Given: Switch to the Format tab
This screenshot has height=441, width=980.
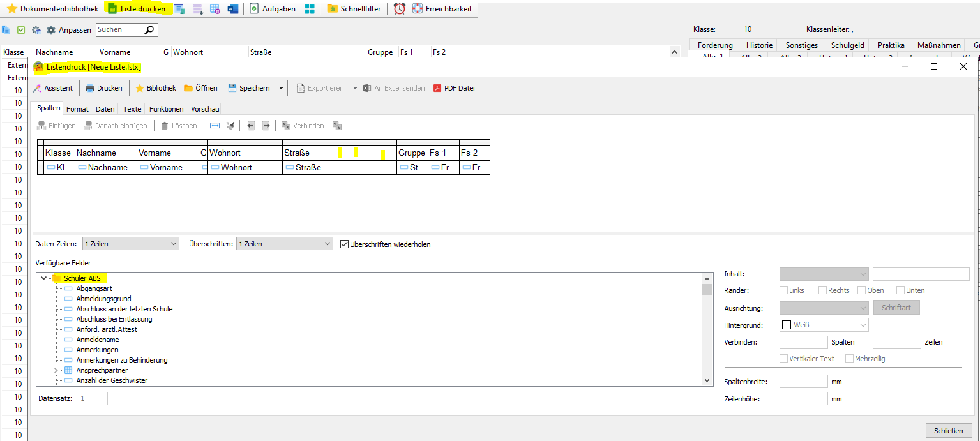Looking at the screenshot, I should (77, 109).
